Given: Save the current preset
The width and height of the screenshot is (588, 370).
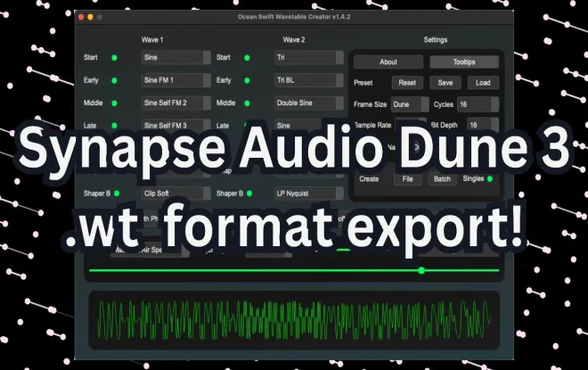Looking at the screenshot, I should [445, 83].
